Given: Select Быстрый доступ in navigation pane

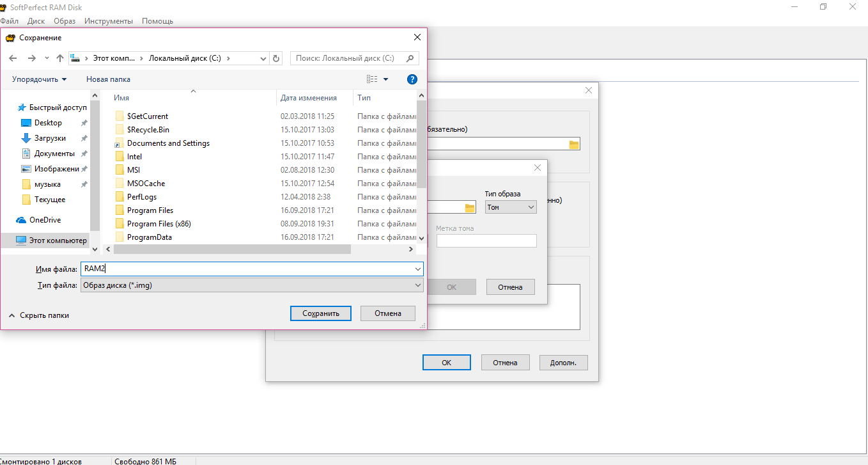Looking at the screenshot, I should (x=52, y=107).
